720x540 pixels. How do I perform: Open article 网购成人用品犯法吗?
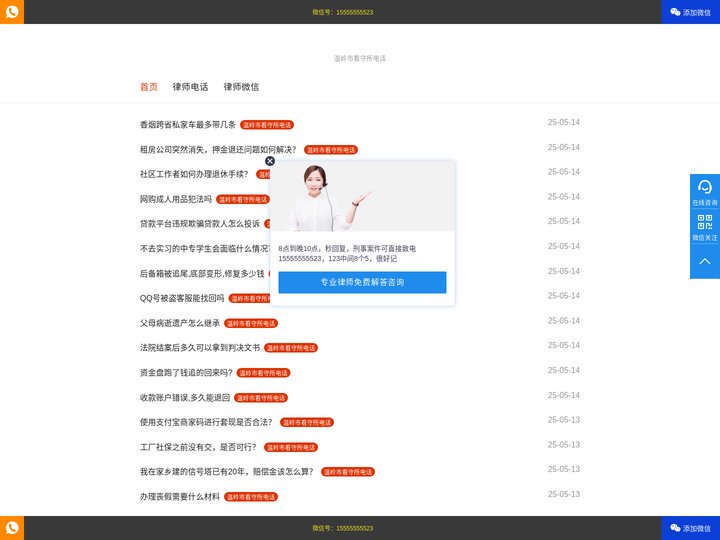176,199
